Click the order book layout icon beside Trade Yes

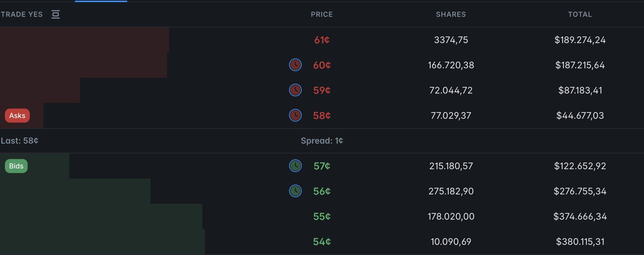(56, 14)
